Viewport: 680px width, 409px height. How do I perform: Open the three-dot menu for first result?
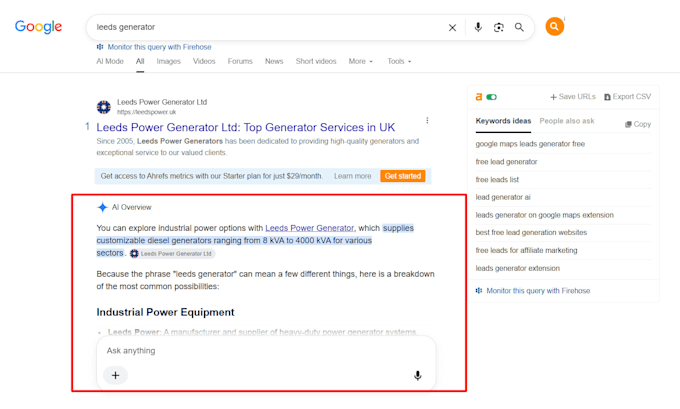[x=427, y=120]
